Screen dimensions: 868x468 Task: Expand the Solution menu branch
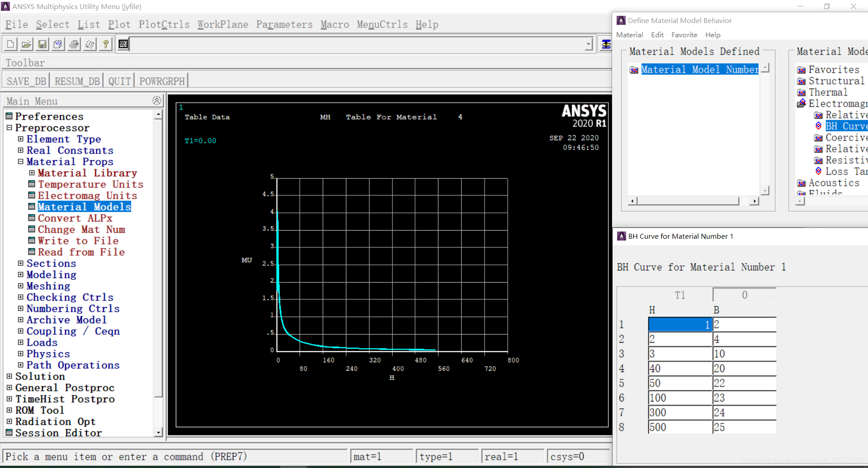(x=9, y=376)
